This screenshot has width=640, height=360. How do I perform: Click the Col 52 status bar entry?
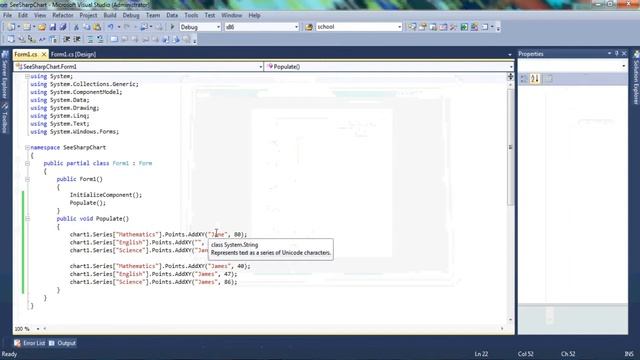tap(526, 354)
